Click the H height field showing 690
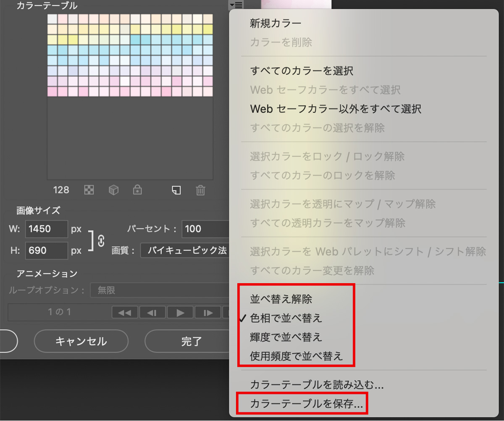This screenshot has height=421, width=504. 46,251
